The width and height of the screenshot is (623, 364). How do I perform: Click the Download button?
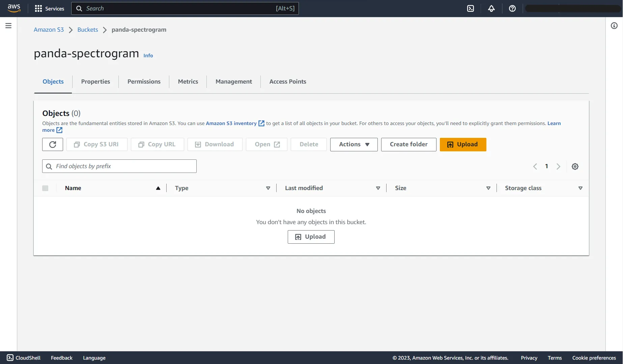point(215,145)
